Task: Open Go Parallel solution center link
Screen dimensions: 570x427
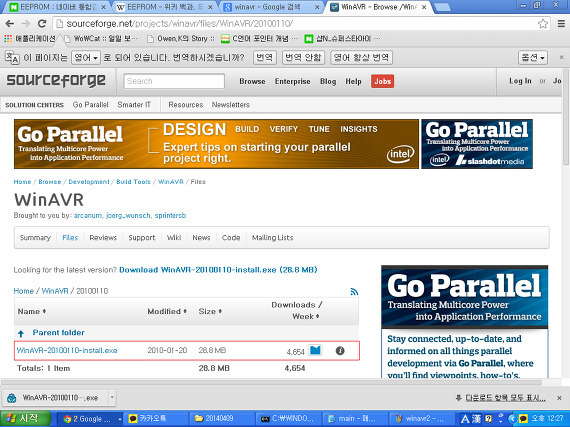Action: click(x=90, y=105)
